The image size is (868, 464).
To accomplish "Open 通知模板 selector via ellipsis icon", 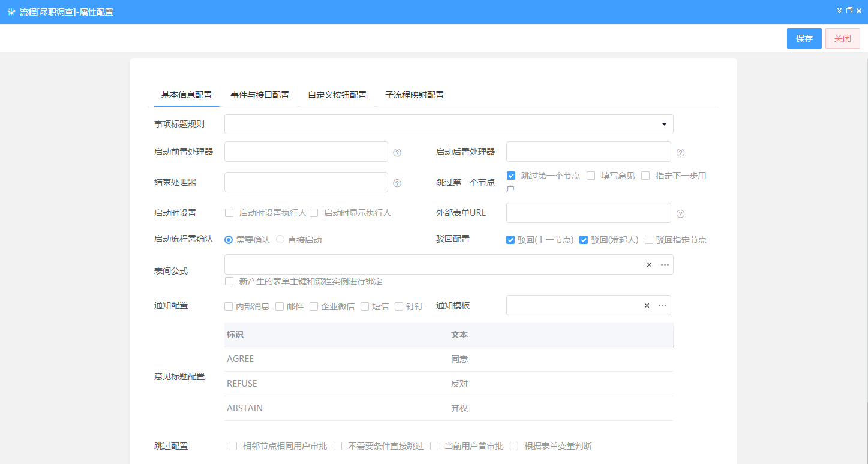I will [662, 305].
